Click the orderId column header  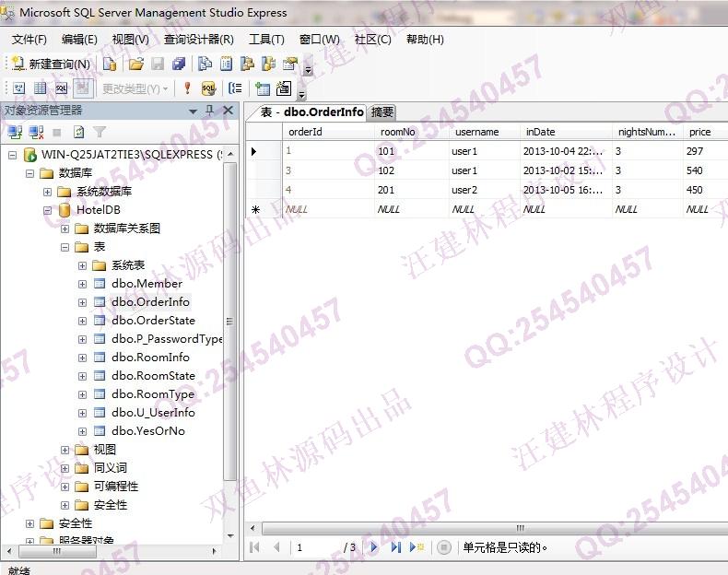click(x=329, y=132)
